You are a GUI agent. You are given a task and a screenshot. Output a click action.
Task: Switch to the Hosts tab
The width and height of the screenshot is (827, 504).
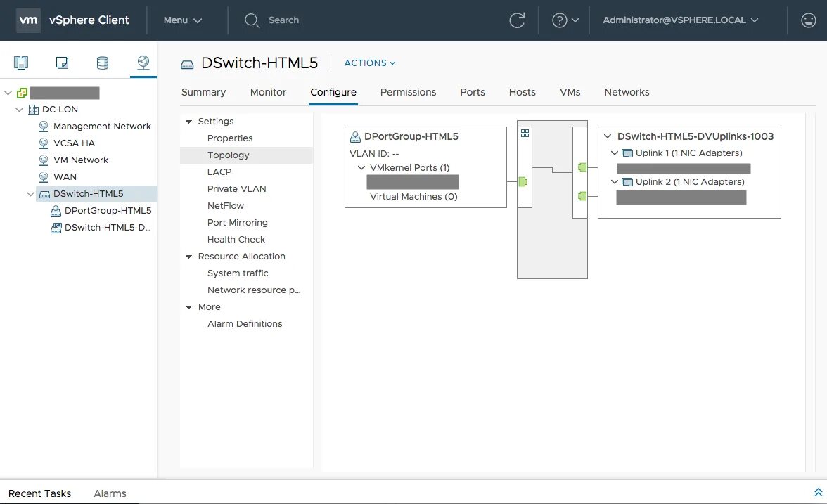tap(522, 92)
